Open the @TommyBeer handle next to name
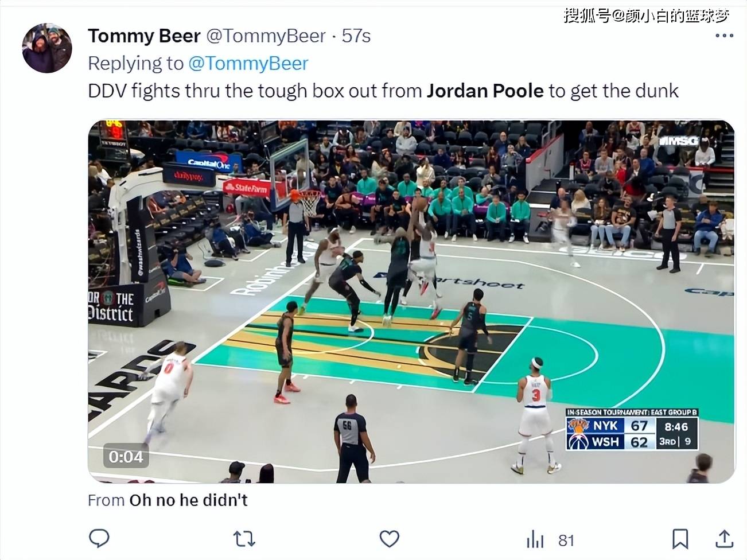Viewport: 747px width, 560px height. coord(266,36)
